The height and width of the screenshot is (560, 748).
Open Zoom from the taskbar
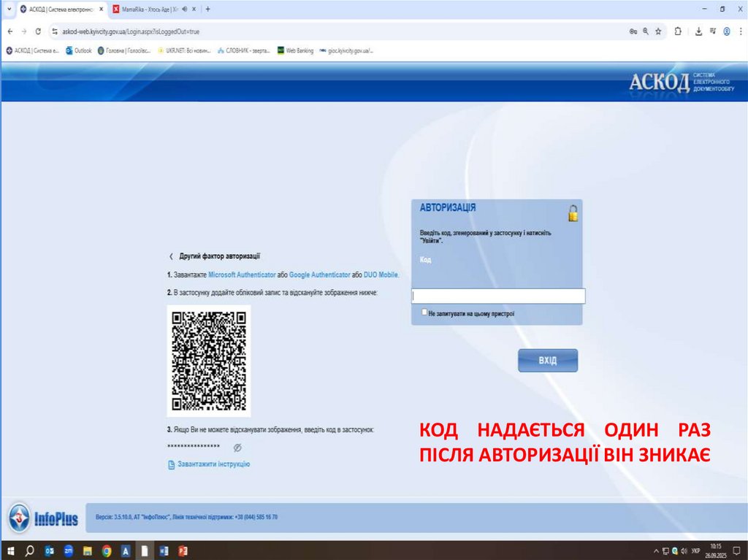tap(68, 551)
